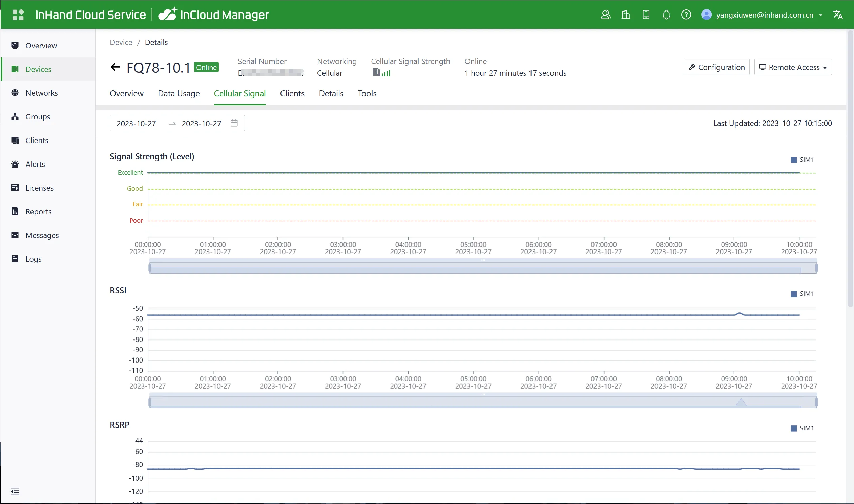Open Devices in the sidebar

(x=48, y=69)
